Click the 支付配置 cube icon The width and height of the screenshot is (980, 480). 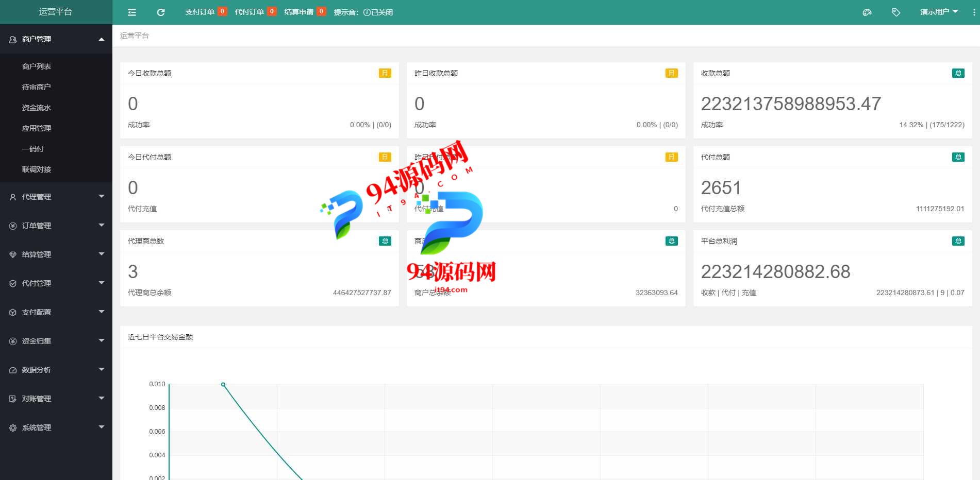coord(13,312)
